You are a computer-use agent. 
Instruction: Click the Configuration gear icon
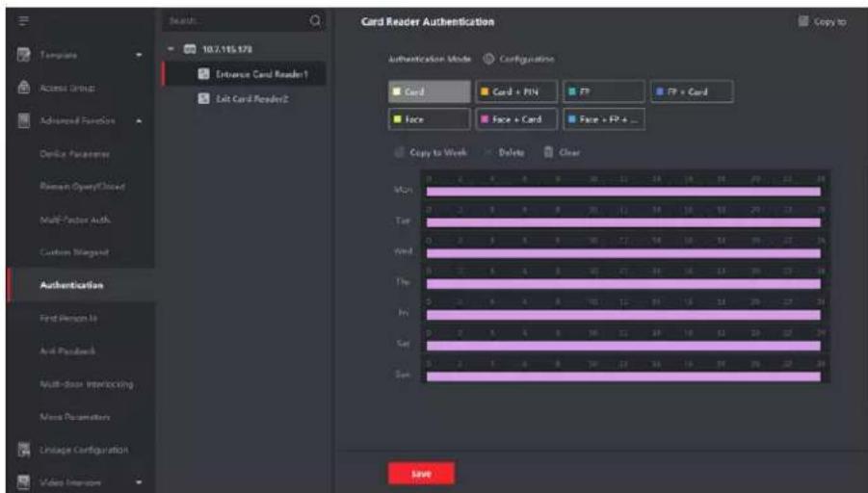click(488, 59)
